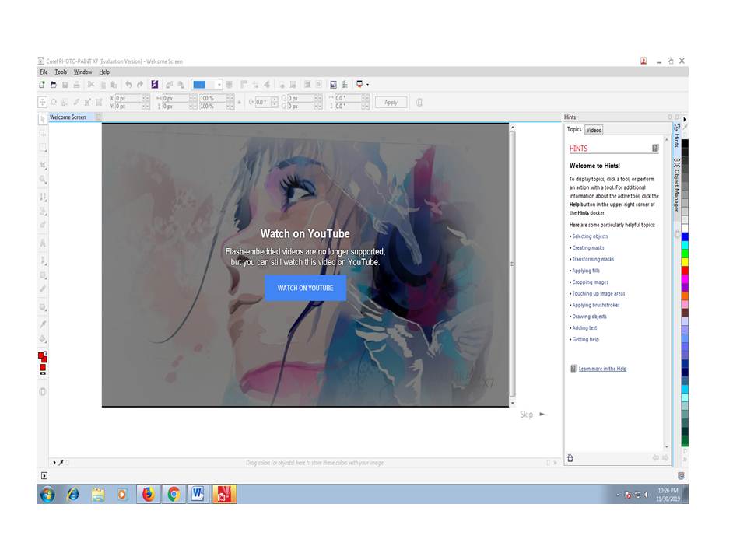Screen dimensions: 747x560
Task: Click the Open folder icon in toolbar
Action: click(54, 85)
